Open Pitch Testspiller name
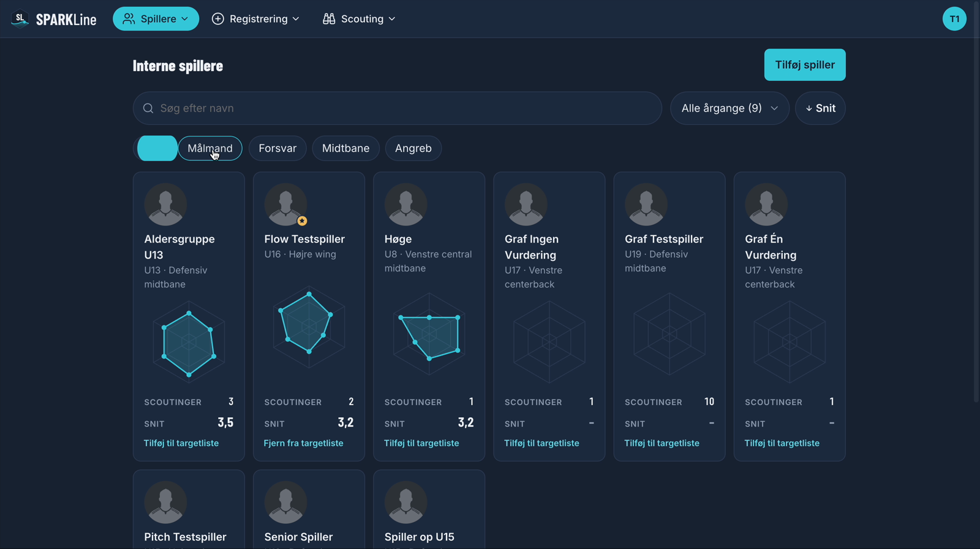This screenshot has height=549, width=980. point(185,537)
